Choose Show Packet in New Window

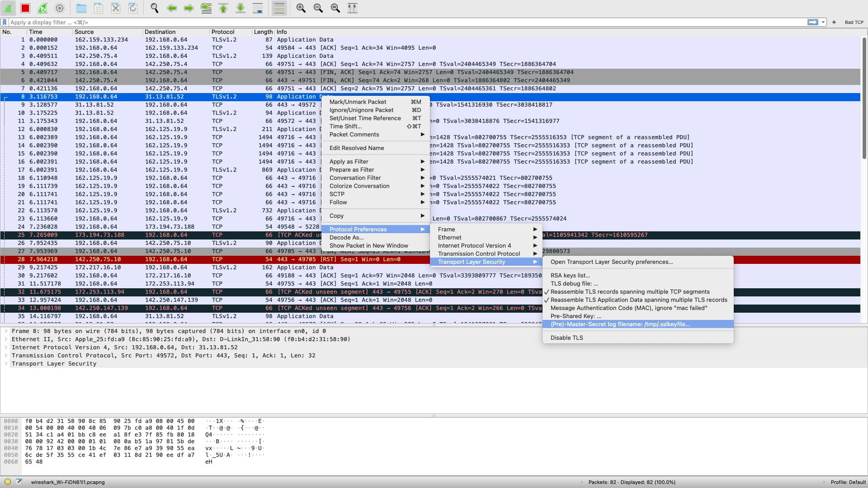(375, 246)
